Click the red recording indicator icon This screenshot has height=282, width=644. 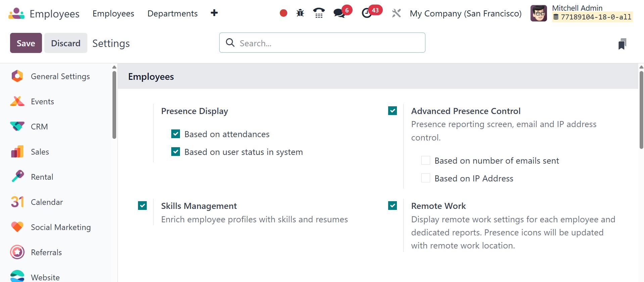point(283,13)
